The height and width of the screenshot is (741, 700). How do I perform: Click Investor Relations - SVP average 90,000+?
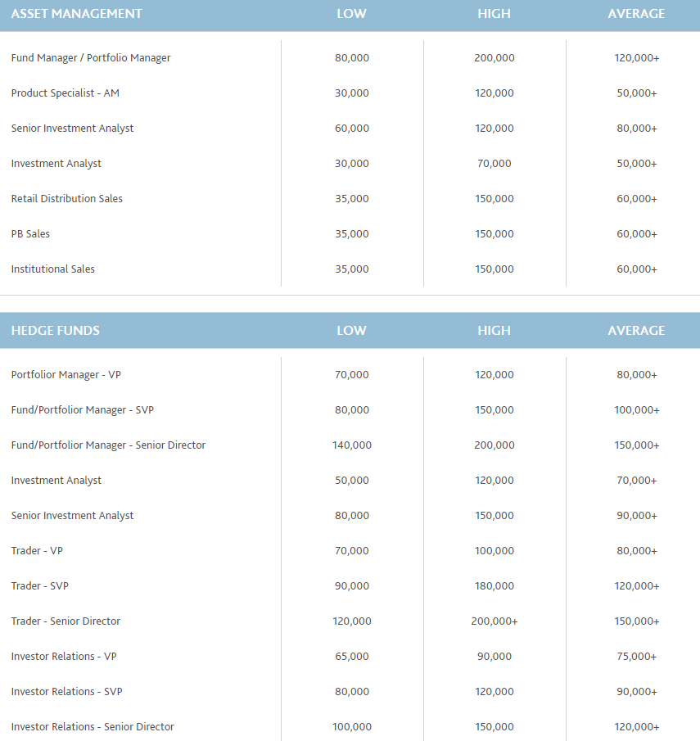[x=637, y=691]
